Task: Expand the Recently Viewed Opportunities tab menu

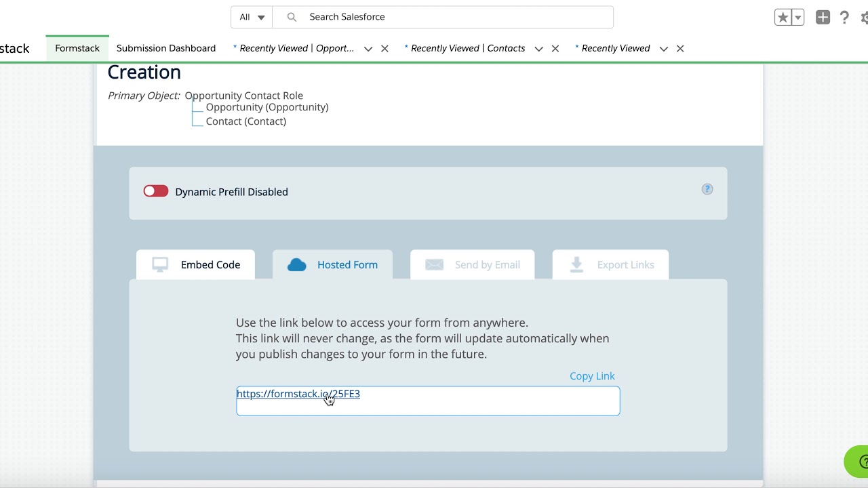Action: click(x=368, y=49)
